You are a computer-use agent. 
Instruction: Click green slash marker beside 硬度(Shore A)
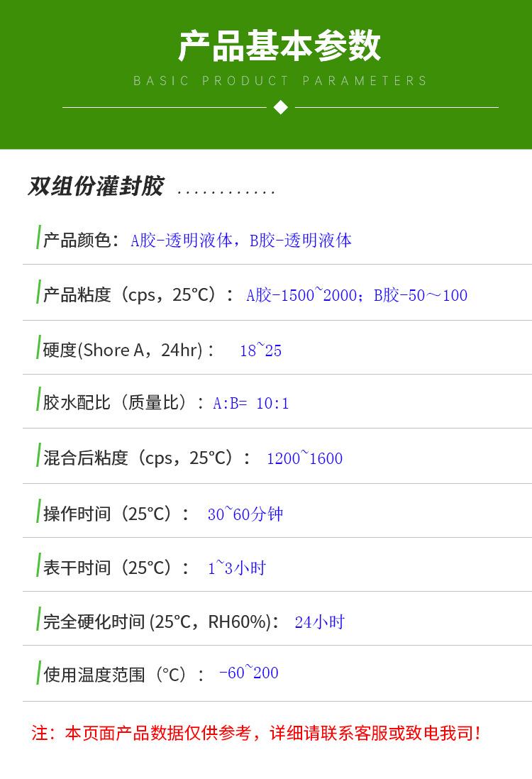click(x=38, y=347)
